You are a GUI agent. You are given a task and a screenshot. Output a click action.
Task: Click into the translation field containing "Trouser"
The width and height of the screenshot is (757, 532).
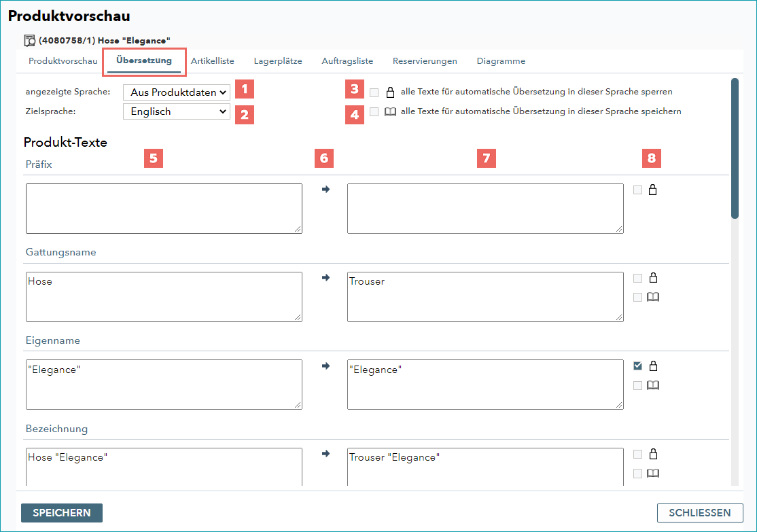[485, 297]
